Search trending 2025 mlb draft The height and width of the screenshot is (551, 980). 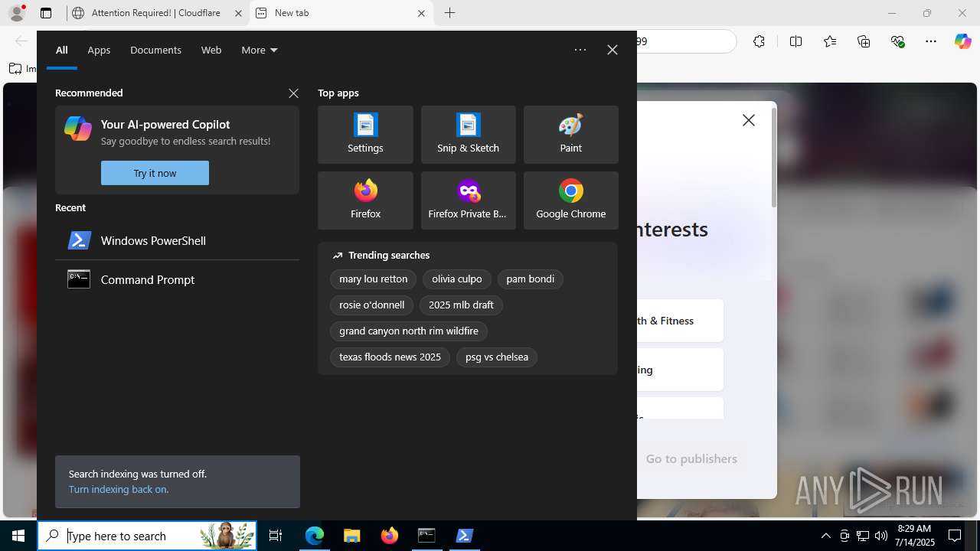pos(461,305)
